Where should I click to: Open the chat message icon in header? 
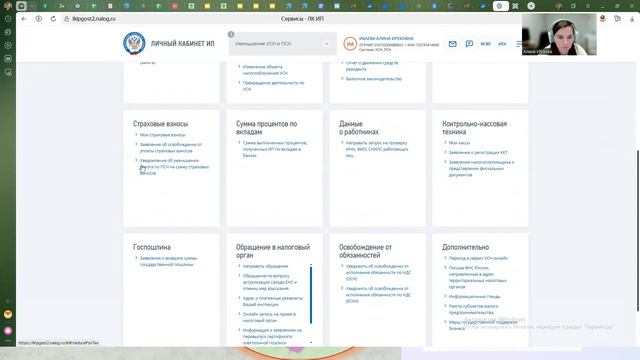pos(469,44)
